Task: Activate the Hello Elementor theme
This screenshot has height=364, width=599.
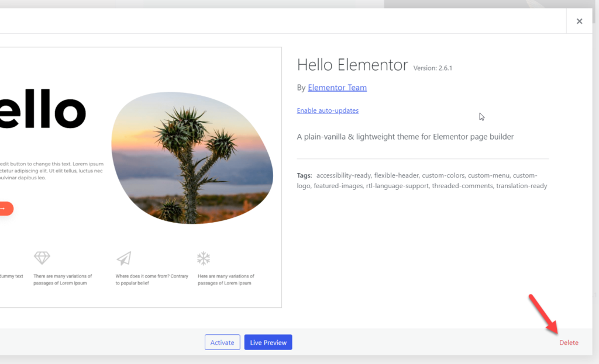Action: (222, 342)
